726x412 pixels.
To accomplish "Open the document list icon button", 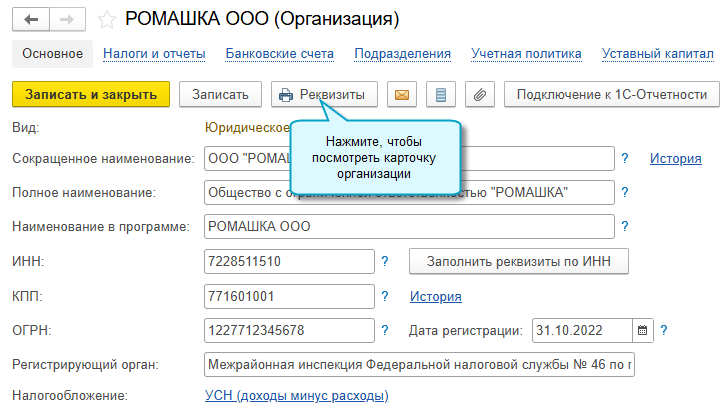I will point(440,95).
